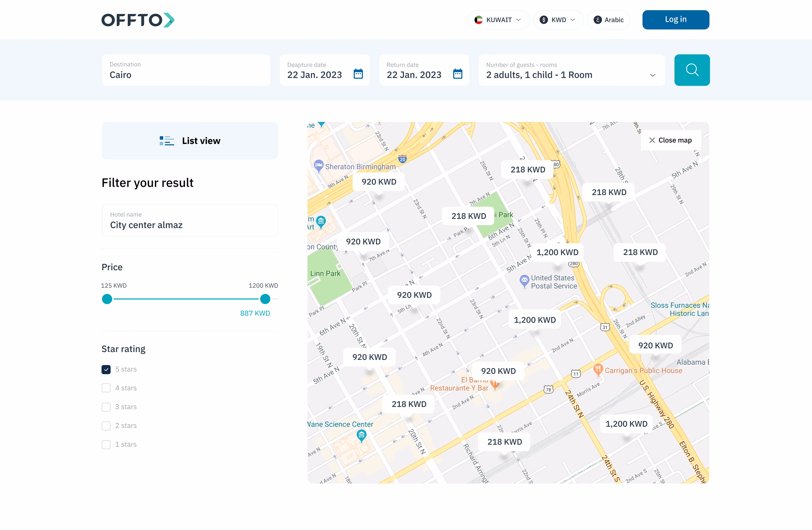Click the Return date field

[424, 70]
